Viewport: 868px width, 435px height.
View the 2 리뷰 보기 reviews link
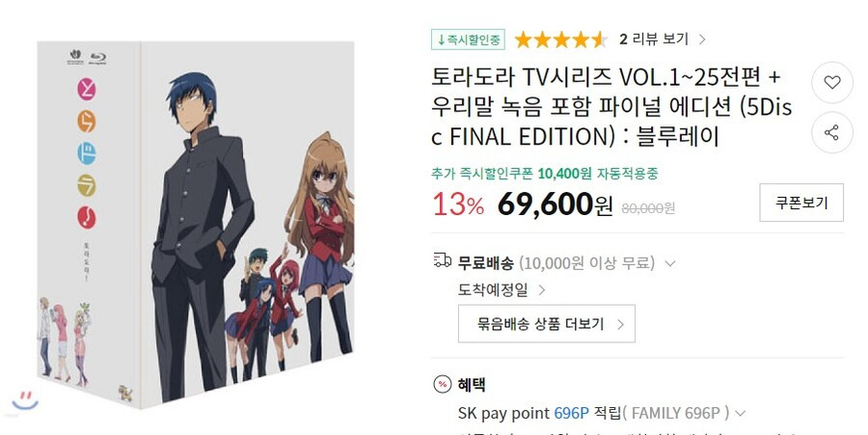point(653,40)
